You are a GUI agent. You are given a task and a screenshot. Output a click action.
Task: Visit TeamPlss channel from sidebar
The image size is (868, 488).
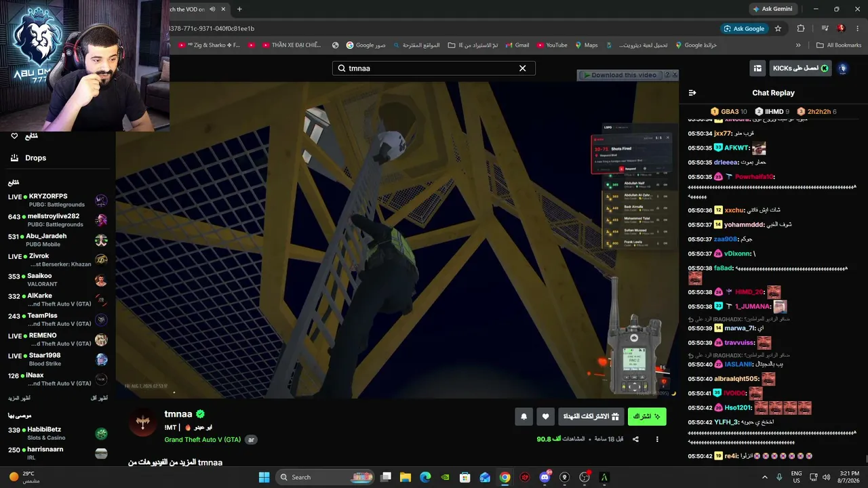(58, 319)
